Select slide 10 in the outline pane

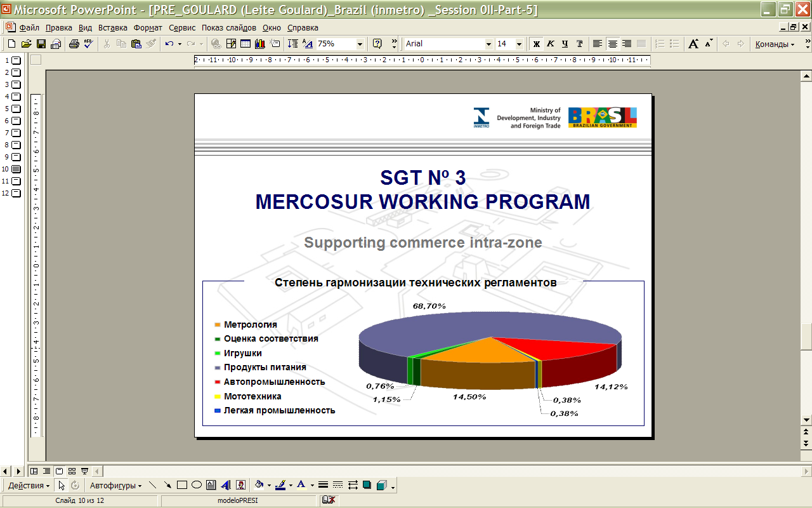point(16,169)
